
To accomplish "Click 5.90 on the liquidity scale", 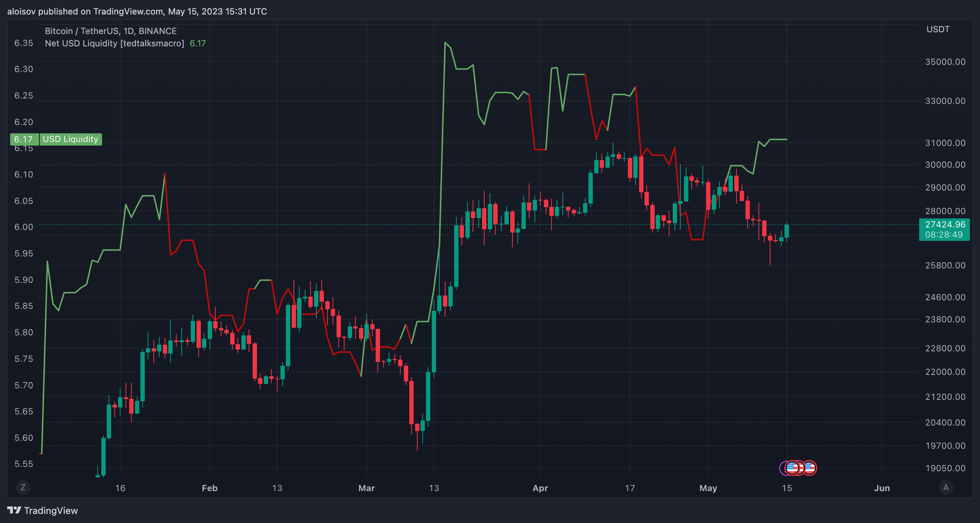I will coord(24,280).
